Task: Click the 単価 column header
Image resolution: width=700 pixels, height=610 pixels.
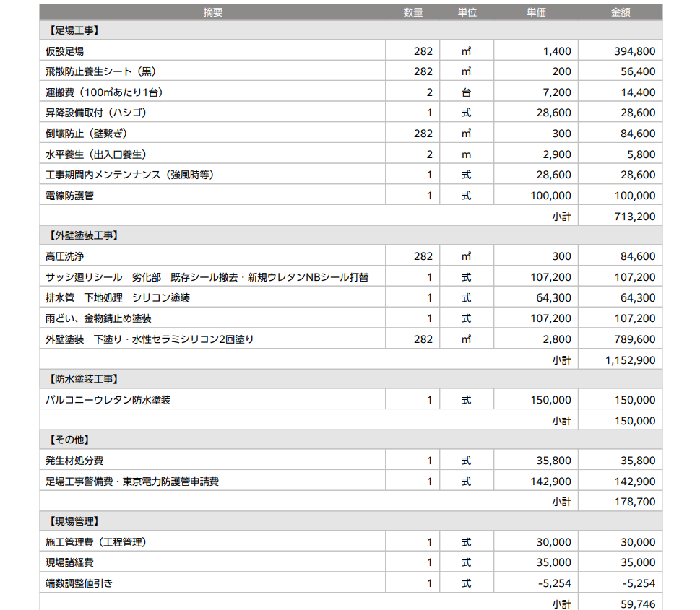Action: click(536, 12)
